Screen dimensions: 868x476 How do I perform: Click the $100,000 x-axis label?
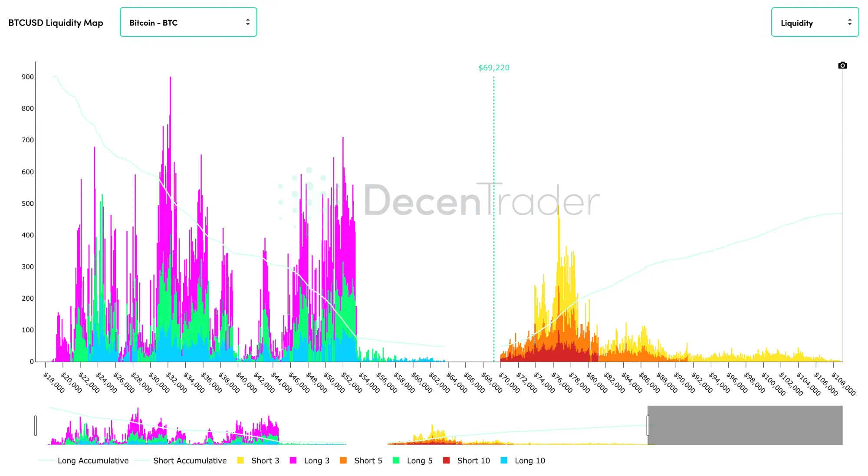[774, 384]
